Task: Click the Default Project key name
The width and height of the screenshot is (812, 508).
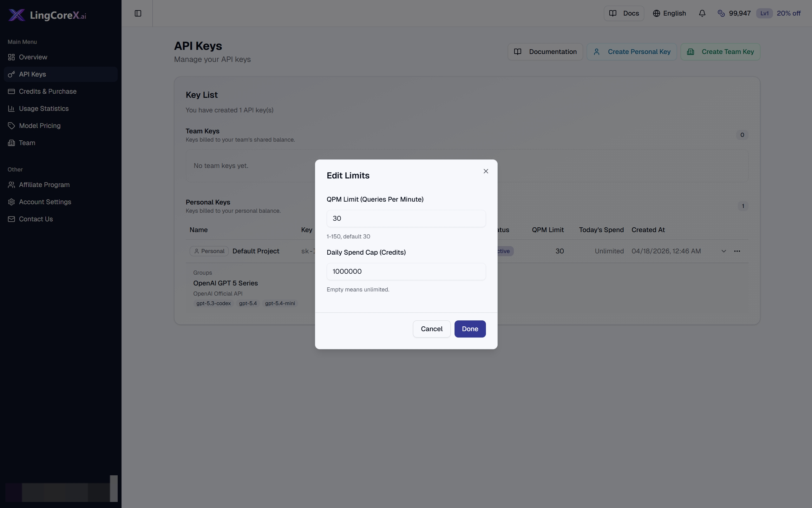Action: point(256,251)
